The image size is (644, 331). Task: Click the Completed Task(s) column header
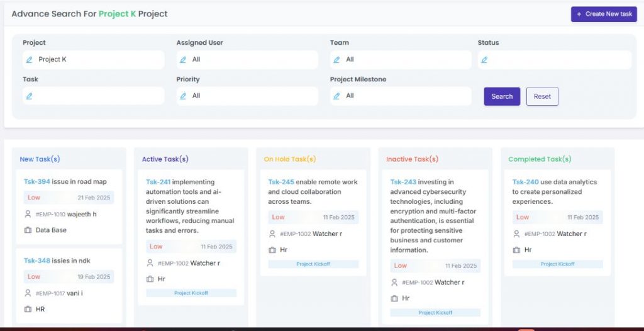pos(540,159)
